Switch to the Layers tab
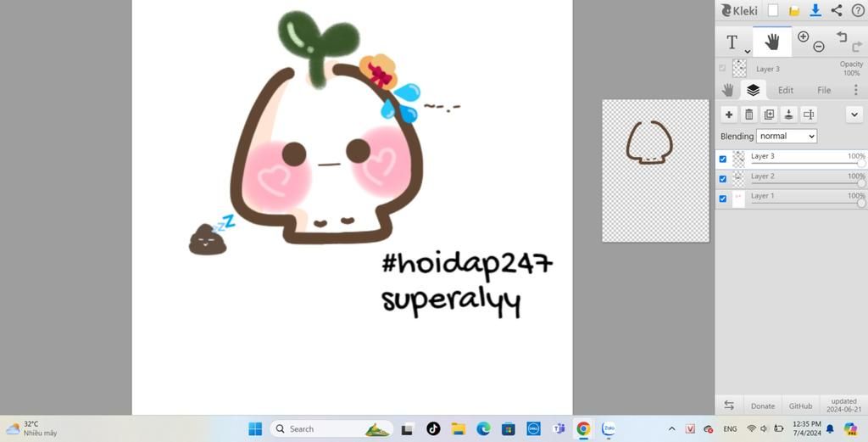 753,90
